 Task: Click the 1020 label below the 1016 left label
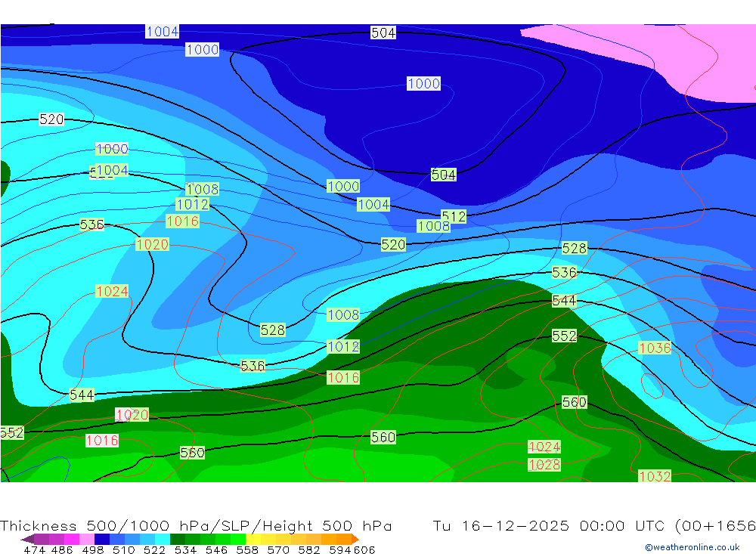point(153,244)
